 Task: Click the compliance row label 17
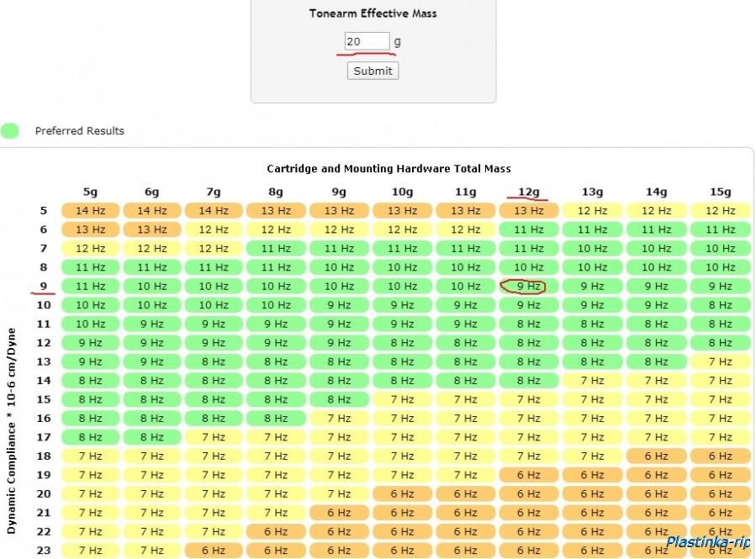pos(44,437)
